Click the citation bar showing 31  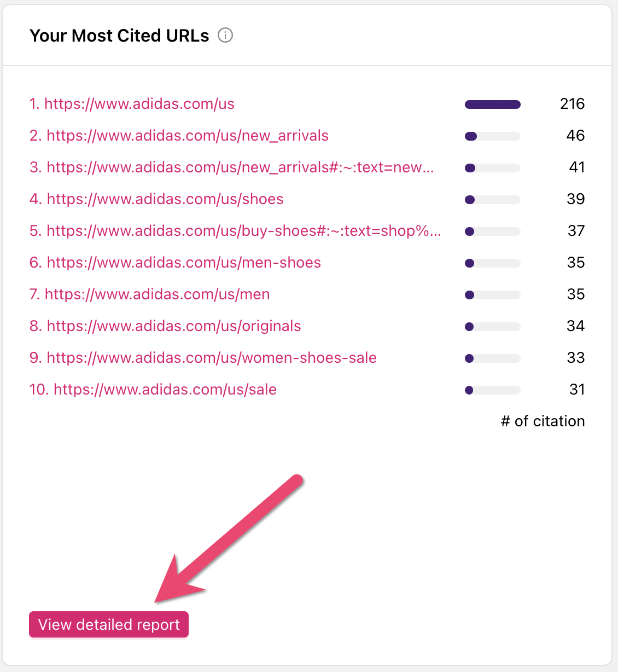[492, 390]
